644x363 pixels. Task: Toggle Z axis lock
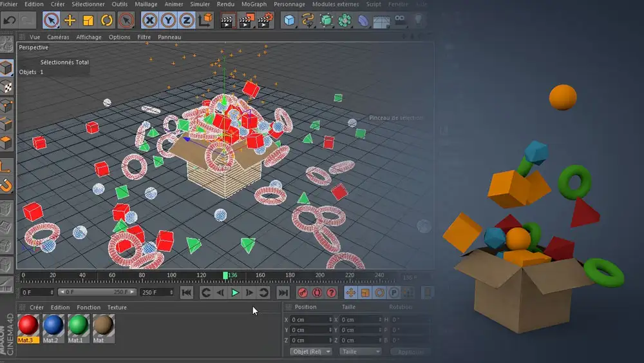click(x=187, y=20)
